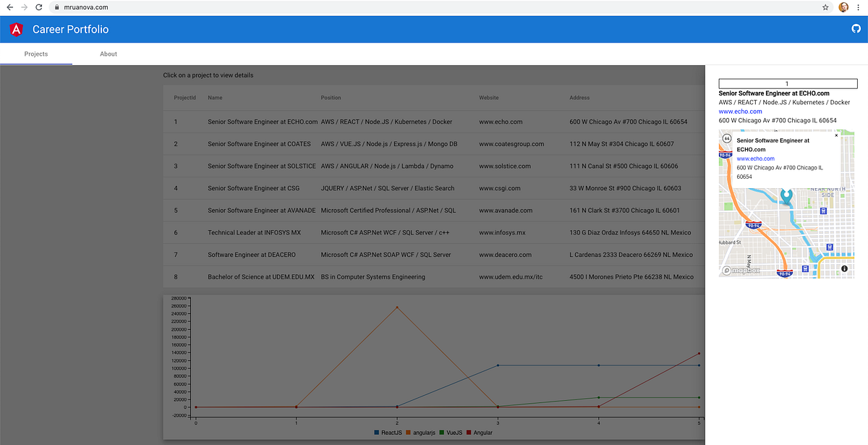Click the reload icon in the browser toolbar
The width and height of the screenshot is (868, 445).
38,7
